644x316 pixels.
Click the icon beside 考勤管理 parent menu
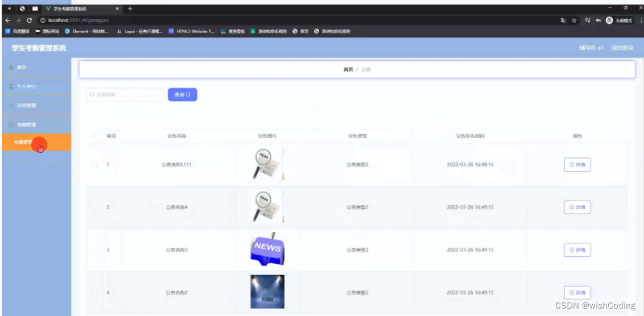click(11, 124)
